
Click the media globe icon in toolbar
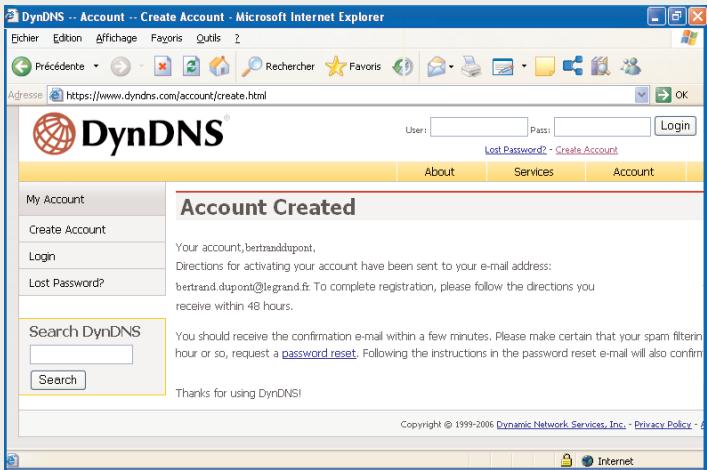pyautogui.click(x=402, y=67)
